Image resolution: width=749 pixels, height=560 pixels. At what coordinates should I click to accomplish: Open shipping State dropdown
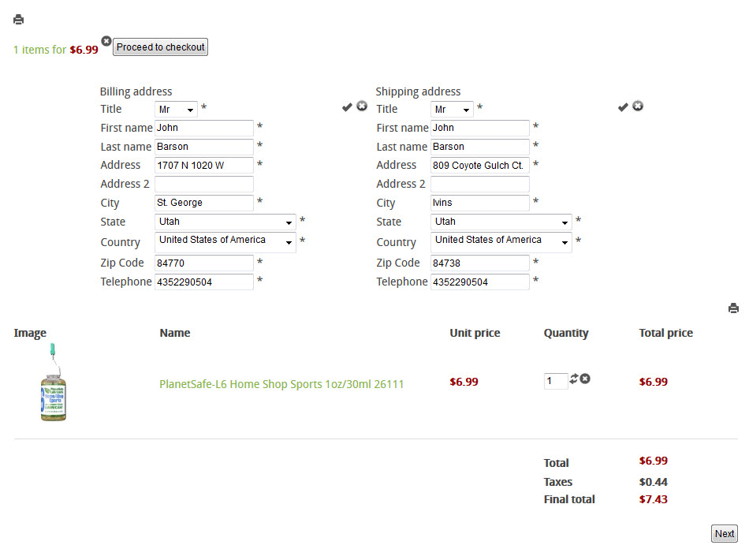pos(501,222)
